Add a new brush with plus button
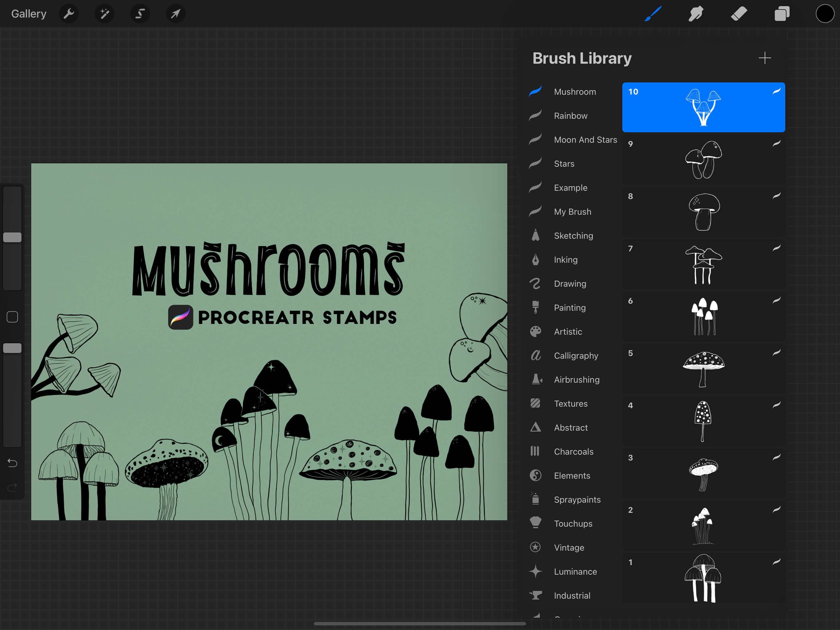 click(765, 58)
